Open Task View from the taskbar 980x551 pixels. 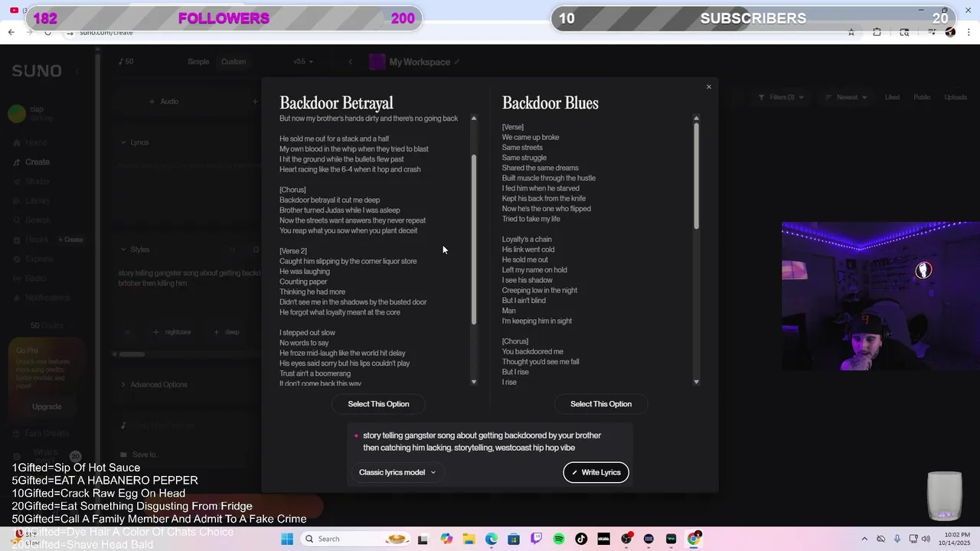point(423,539)
